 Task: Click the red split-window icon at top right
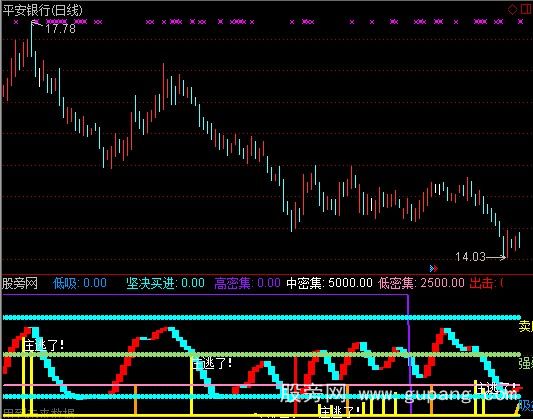pyautogui.click(x=526, y=9)
